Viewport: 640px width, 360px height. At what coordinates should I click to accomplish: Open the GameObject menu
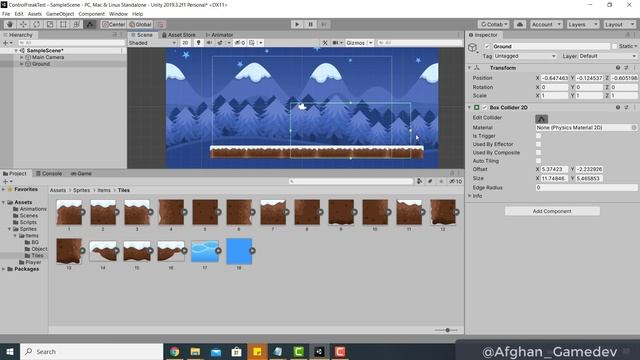[x=60, y=14]
